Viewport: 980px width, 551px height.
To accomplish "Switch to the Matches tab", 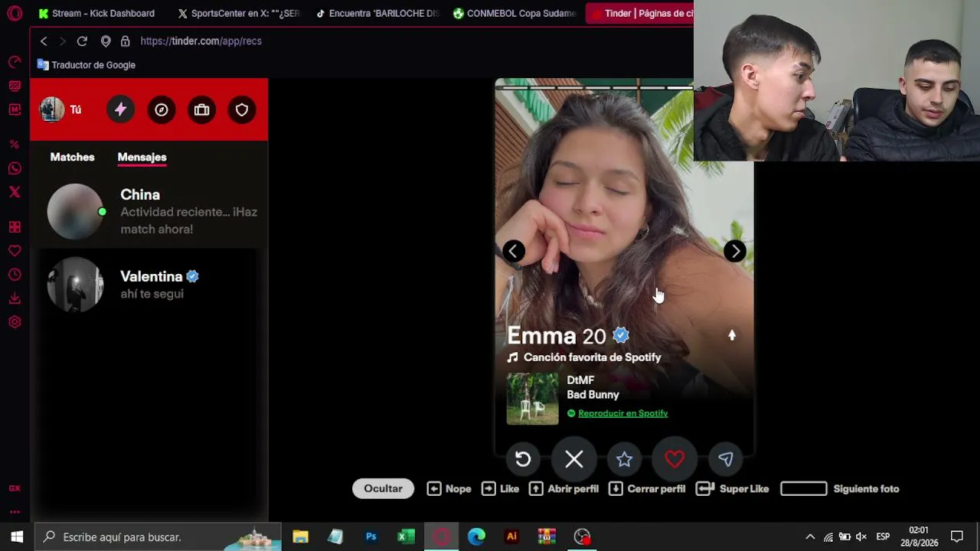I will tap(72, 157).
